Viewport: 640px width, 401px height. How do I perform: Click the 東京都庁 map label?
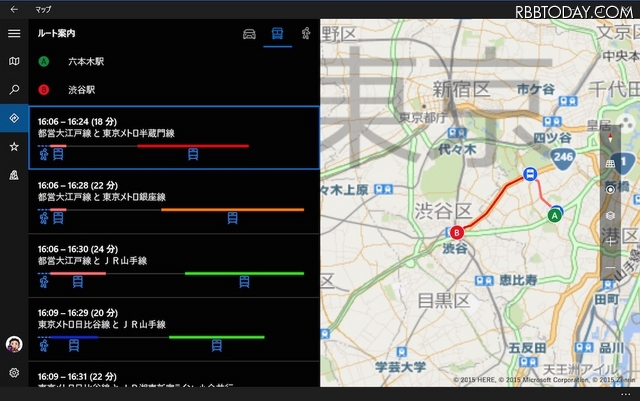tap(422, 118)
